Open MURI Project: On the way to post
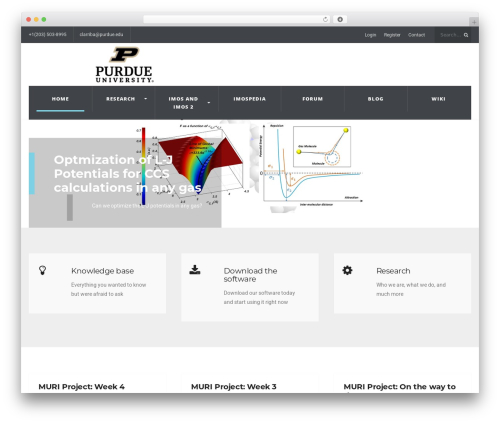 400,387
